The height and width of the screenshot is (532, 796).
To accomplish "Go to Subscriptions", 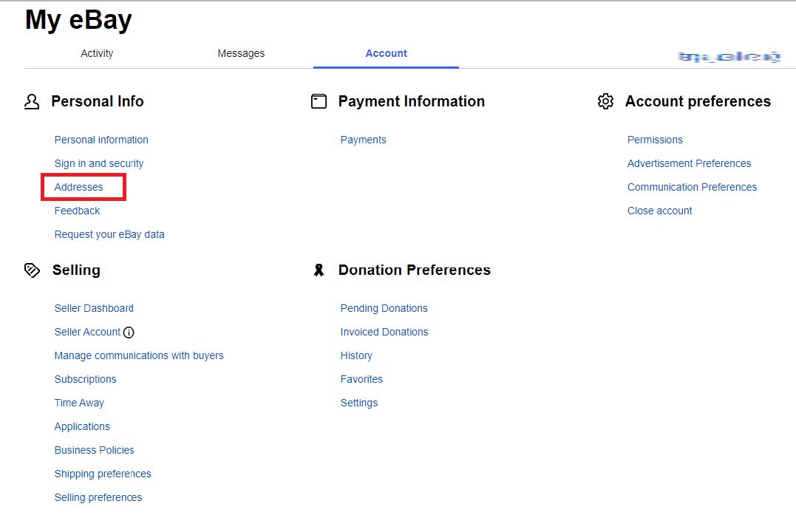I will (x=85, y=379).
